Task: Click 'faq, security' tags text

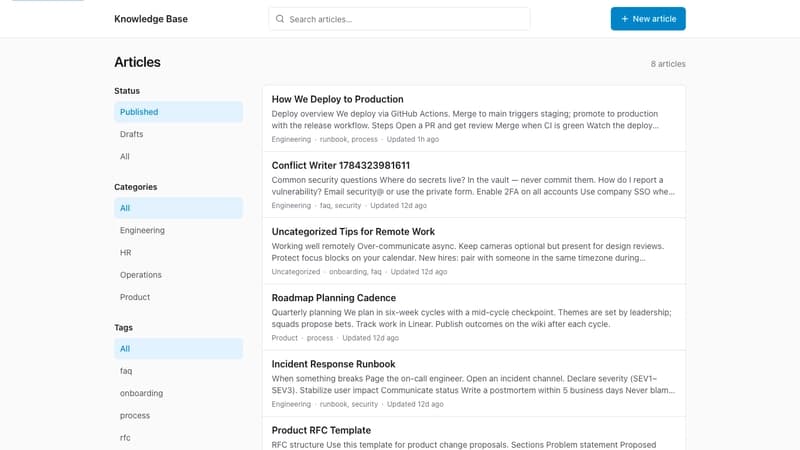Action: tap(340, 206)
